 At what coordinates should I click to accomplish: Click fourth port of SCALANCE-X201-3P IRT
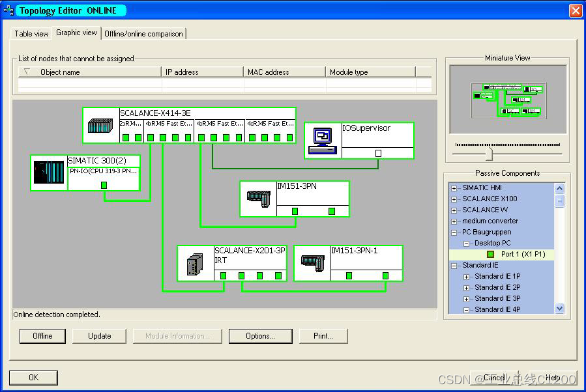(278, 276)
